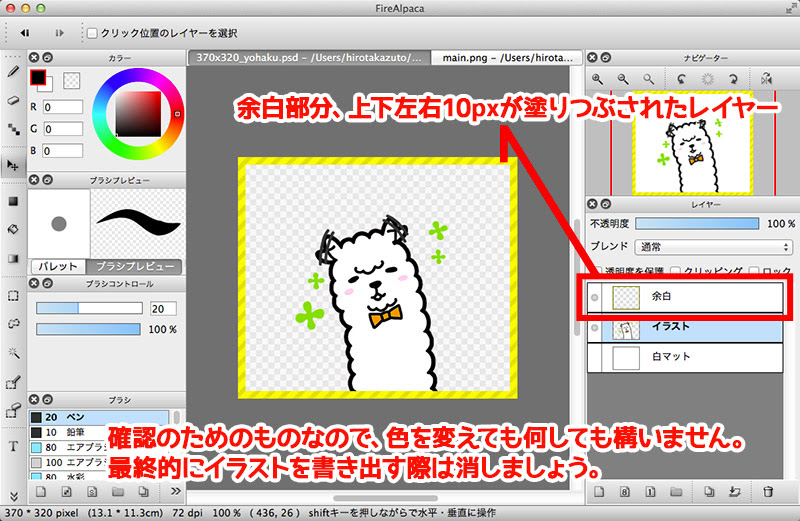Create a new layer in Layer panel
The image size is (800, 521).
coord(599,491)
